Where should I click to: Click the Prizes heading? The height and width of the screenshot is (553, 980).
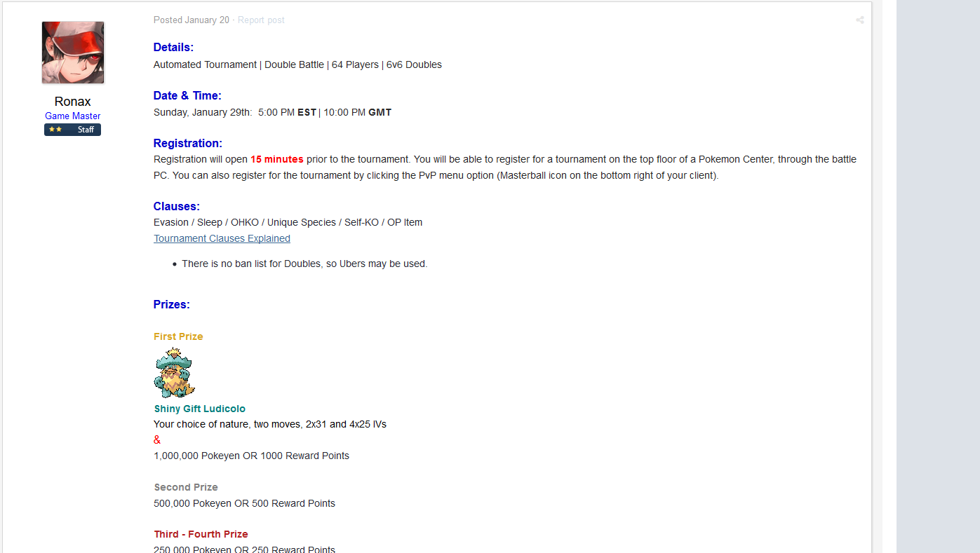coord(172,305)
